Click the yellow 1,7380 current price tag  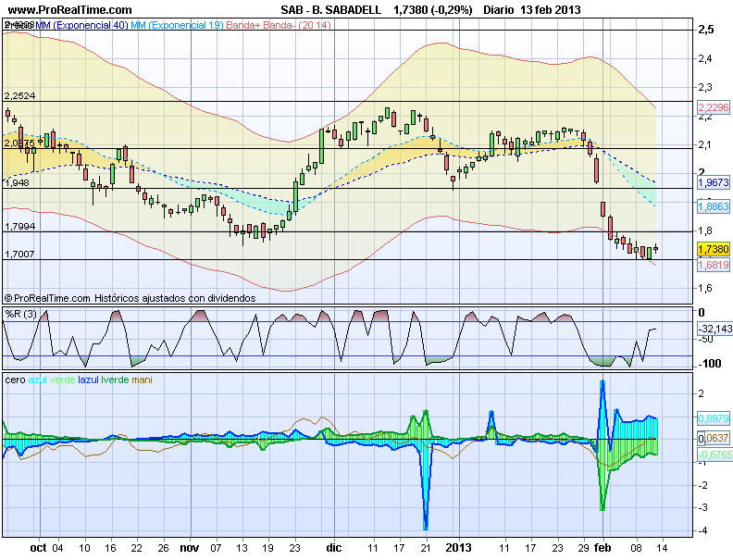(x=712, y=249)
